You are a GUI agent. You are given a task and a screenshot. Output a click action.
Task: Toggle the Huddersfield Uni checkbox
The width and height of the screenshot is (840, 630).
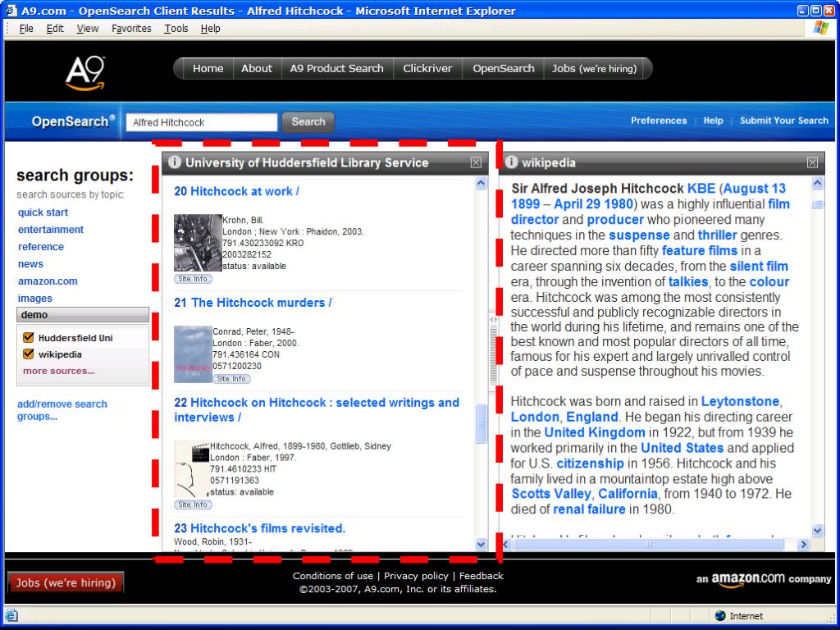[29, 337]
